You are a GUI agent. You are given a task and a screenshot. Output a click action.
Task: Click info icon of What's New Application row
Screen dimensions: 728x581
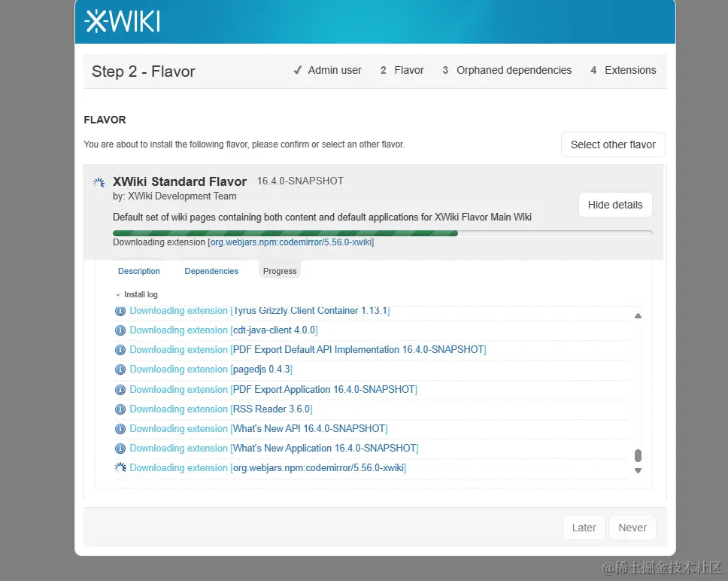120,449
